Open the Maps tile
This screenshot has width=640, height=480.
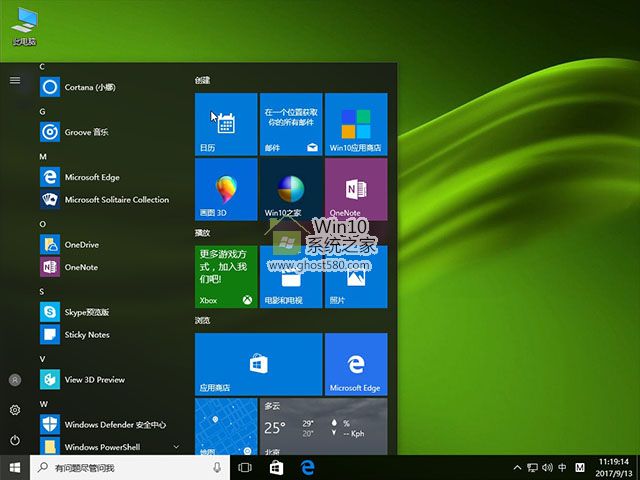226,427
